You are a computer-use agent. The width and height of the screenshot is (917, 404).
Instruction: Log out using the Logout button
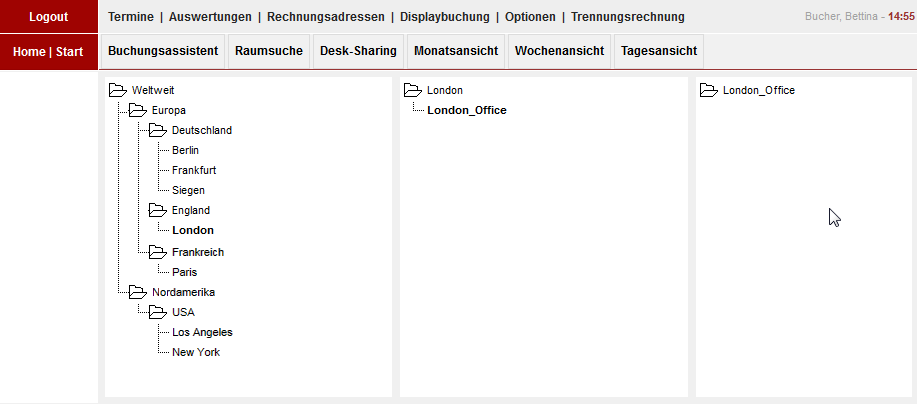click(49, 16)
